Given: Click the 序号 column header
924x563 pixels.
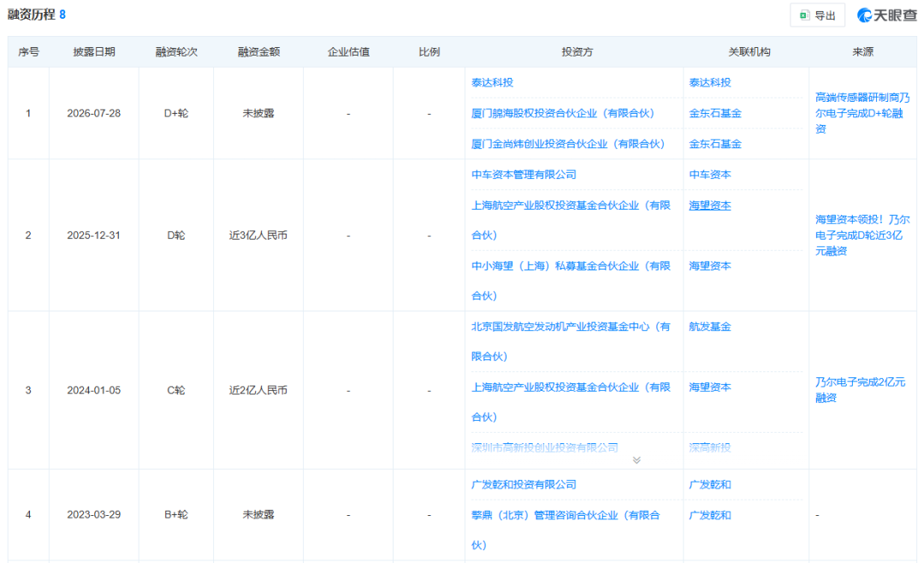Looking at the screenshot, I should [28, 52].
